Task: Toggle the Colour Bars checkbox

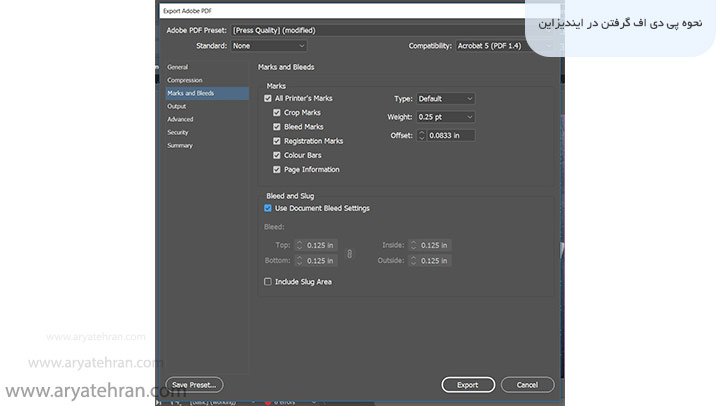Action: (277, 155)
